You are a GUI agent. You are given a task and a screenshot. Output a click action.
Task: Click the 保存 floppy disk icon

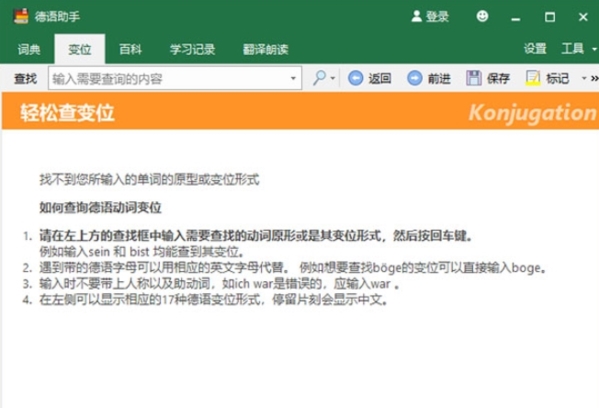(x=474, y=78)
